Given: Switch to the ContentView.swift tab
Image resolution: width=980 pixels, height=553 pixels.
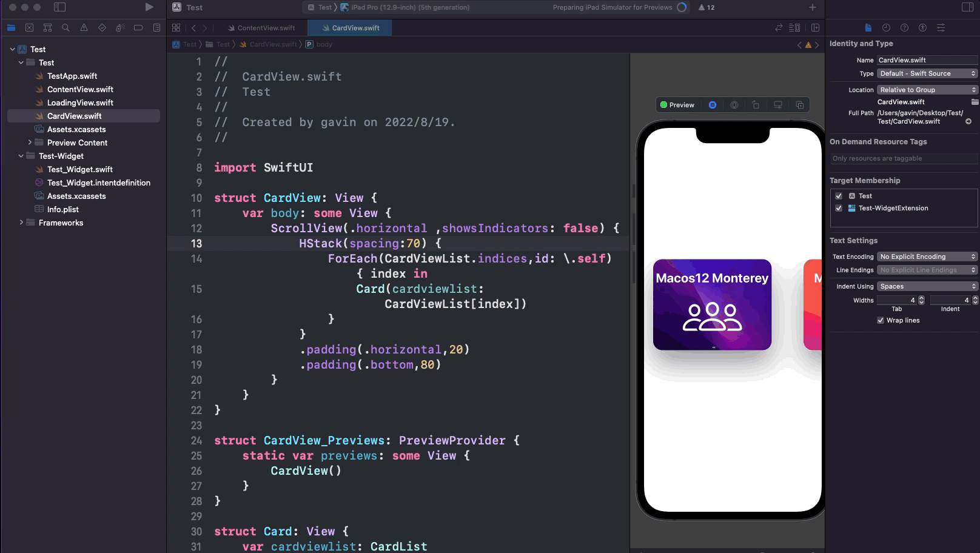Looking at the screenshot, I should [x=261, y=28].
